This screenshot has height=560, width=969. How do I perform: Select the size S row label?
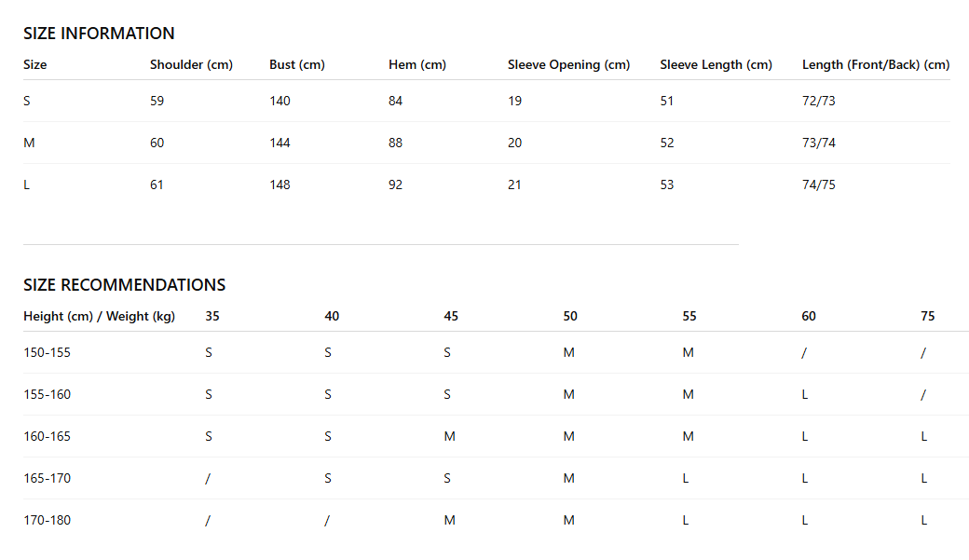[27, 101]
